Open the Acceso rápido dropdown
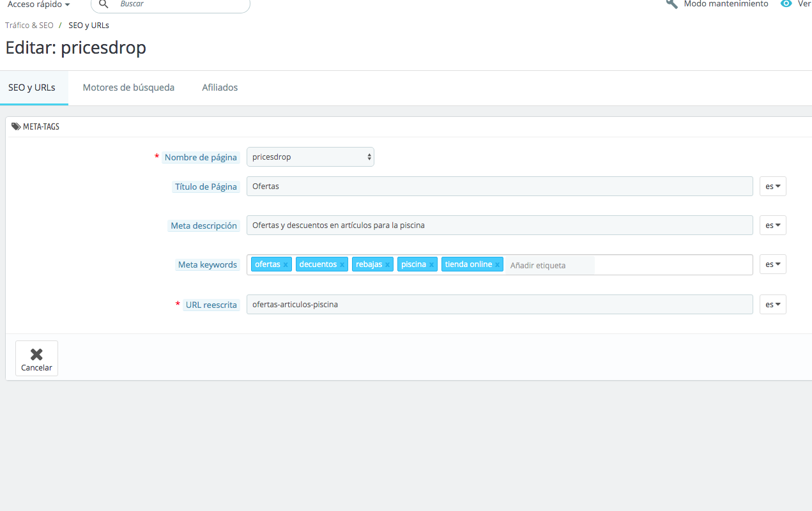 38,4
